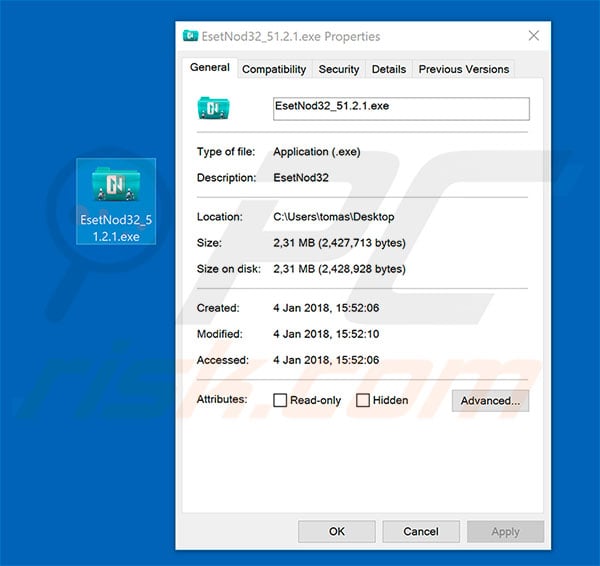This screenshot has width=600, height=566.
Task: Click the 'Size on disk:' label
Action: pos(228,269)
